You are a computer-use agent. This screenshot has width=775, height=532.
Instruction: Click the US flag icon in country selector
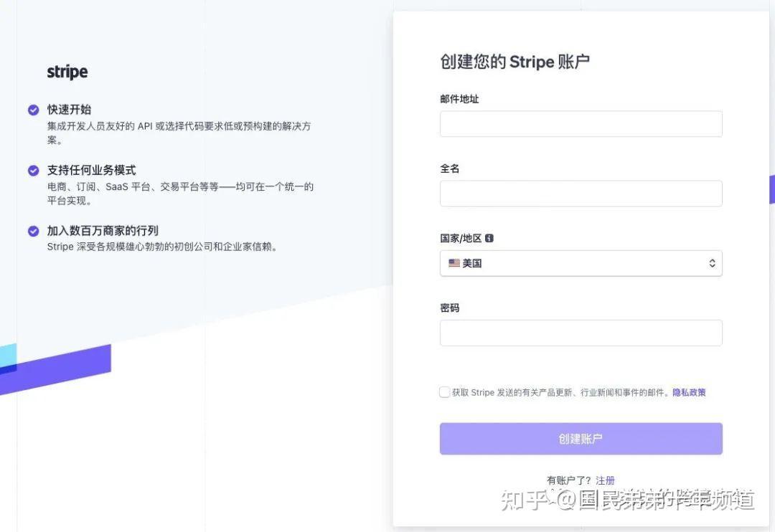coord(454,263)
